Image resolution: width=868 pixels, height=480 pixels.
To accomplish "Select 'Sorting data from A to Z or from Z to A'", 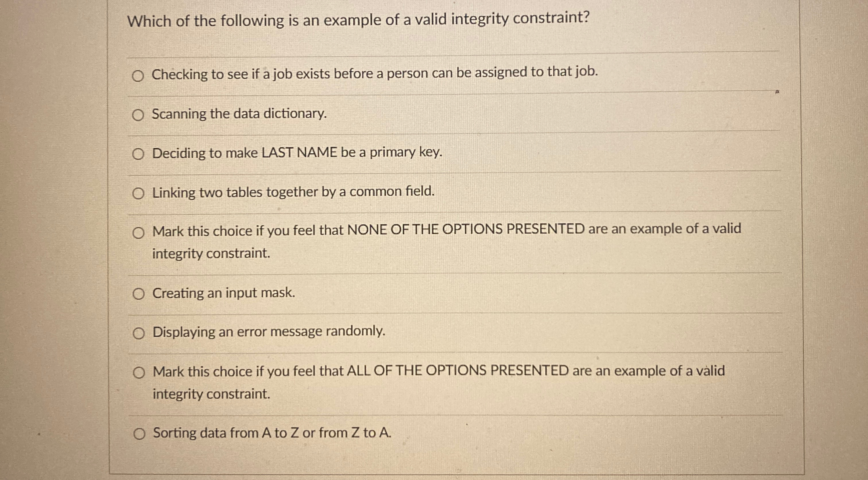I will point(139,434).
